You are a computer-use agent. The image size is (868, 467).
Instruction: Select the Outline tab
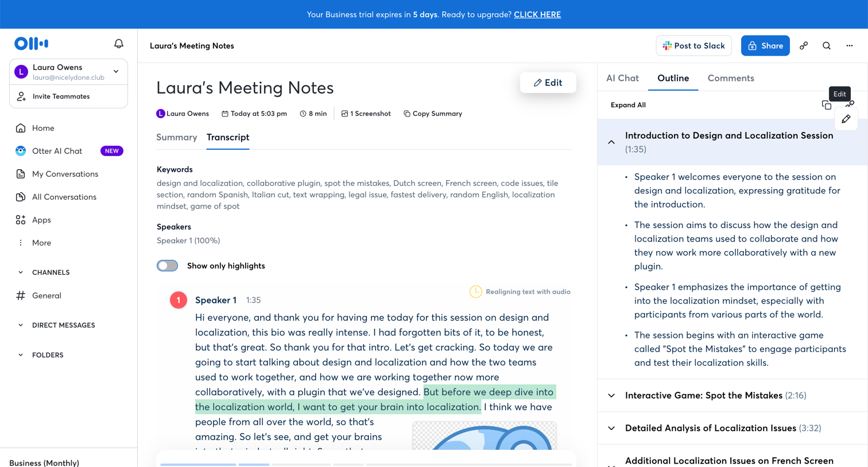click(673, 78)
